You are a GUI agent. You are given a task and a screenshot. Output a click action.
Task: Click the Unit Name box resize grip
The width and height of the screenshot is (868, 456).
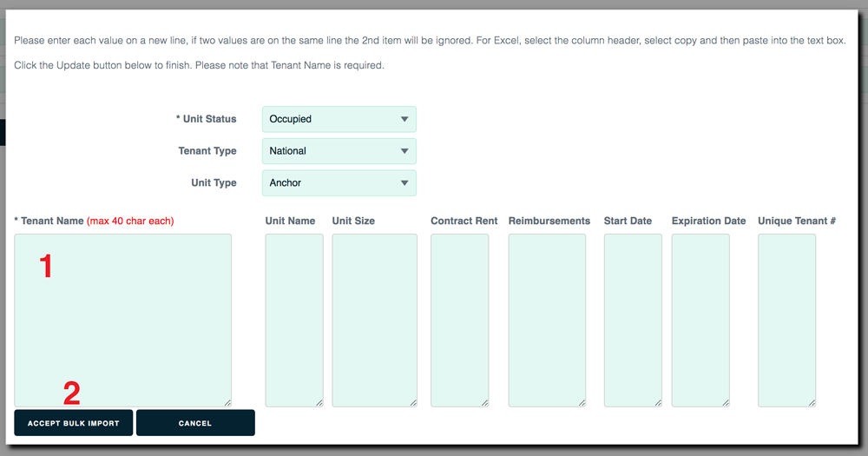(319, 403)
